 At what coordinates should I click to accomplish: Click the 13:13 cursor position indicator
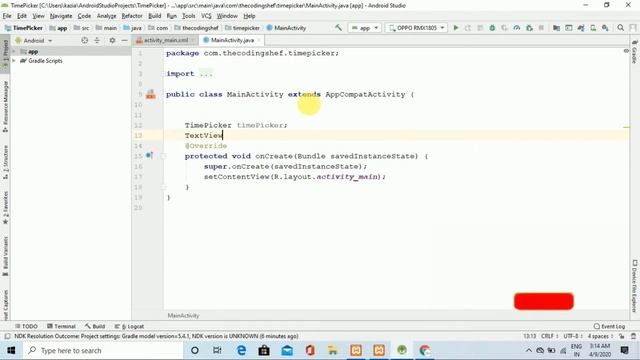[529, 336]
